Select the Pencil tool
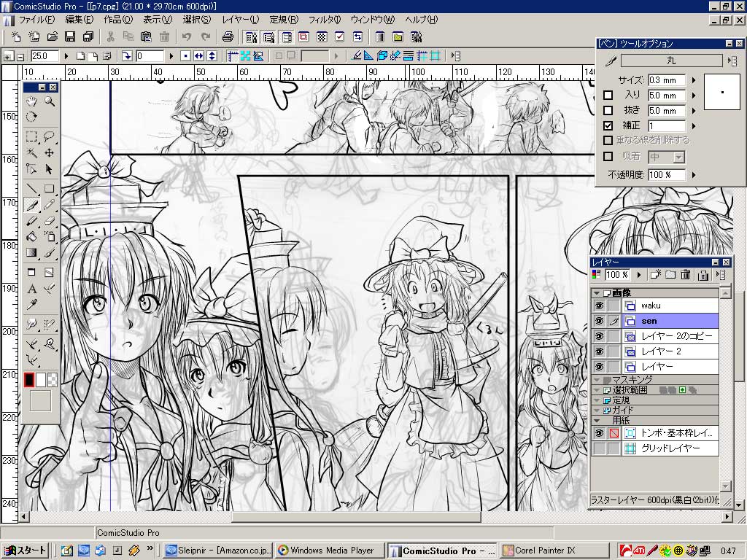This screenshot has width=747, height=560. 49,205
